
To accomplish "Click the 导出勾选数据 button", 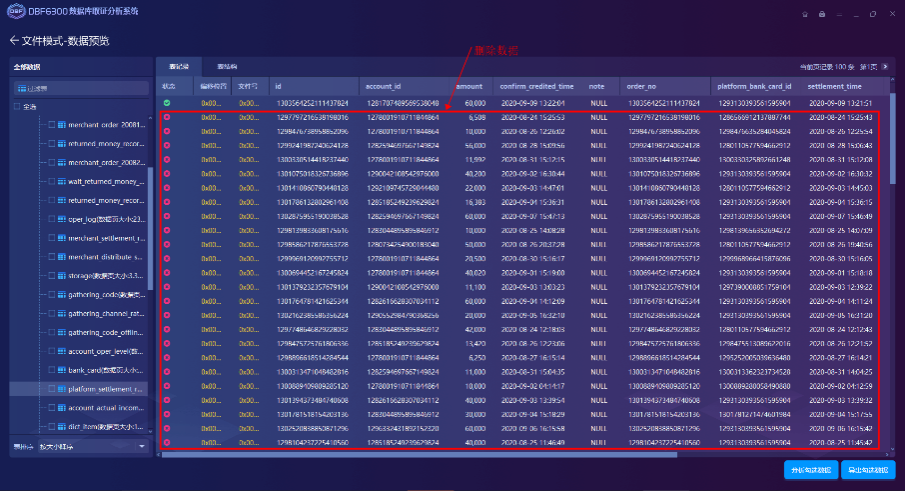I will [x=868, y=470].
